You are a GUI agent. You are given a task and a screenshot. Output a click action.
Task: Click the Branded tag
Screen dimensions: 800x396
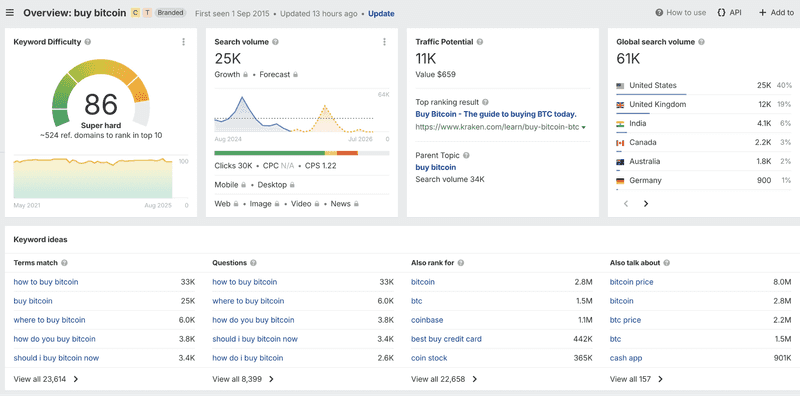pos(170,13)
